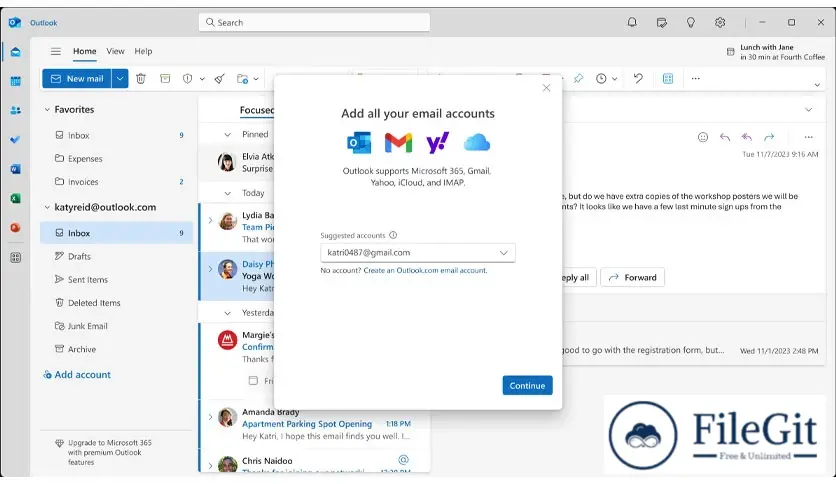Viewport: 836px width, 484px height.
Task: Open suggested accounts combo box
Action: [417, 253]
